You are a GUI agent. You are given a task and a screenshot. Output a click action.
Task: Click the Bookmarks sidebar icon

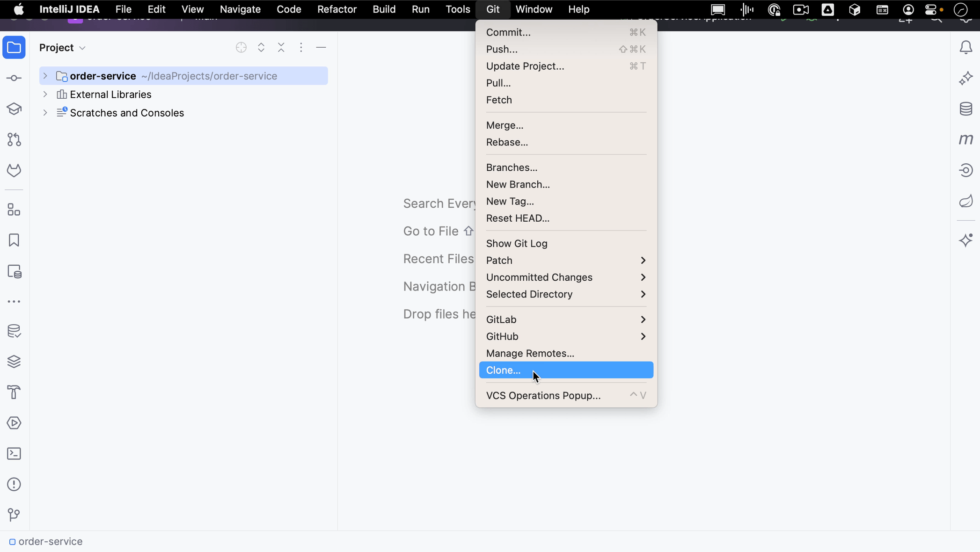coord(15,240)
